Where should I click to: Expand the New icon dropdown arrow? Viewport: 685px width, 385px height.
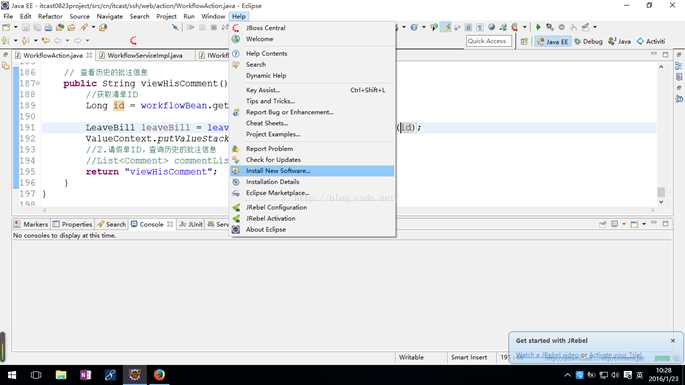point(15,28)
